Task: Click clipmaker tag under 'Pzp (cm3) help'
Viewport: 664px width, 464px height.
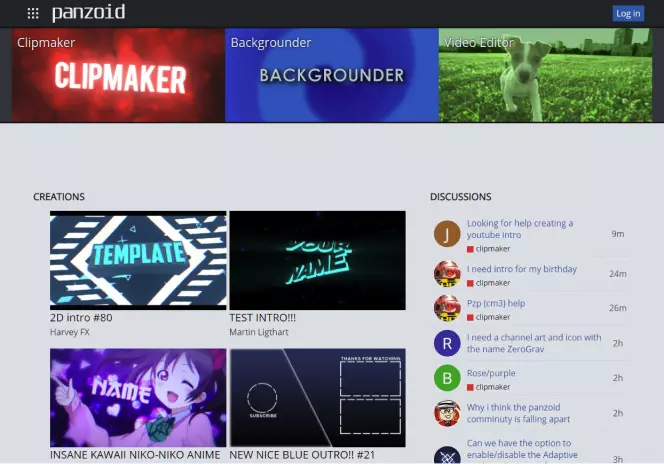Action: point(488,317)
